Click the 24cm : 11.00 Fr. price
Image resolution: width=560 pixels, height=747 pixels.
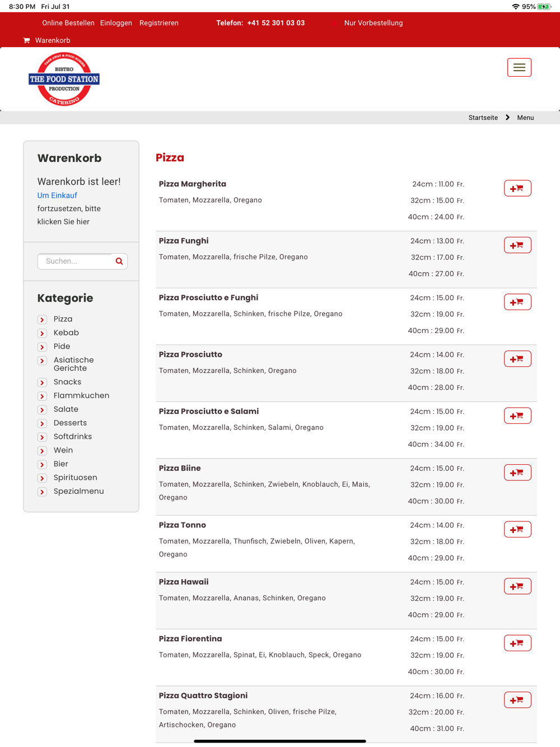tap(438, 184)
